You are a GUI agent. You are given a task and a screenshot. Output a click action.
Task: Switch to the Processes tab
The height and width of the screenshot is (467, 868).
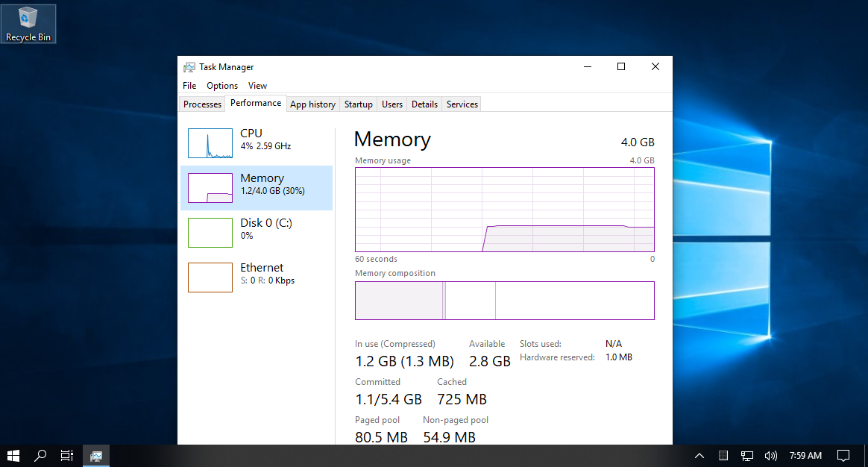[202, 104]
